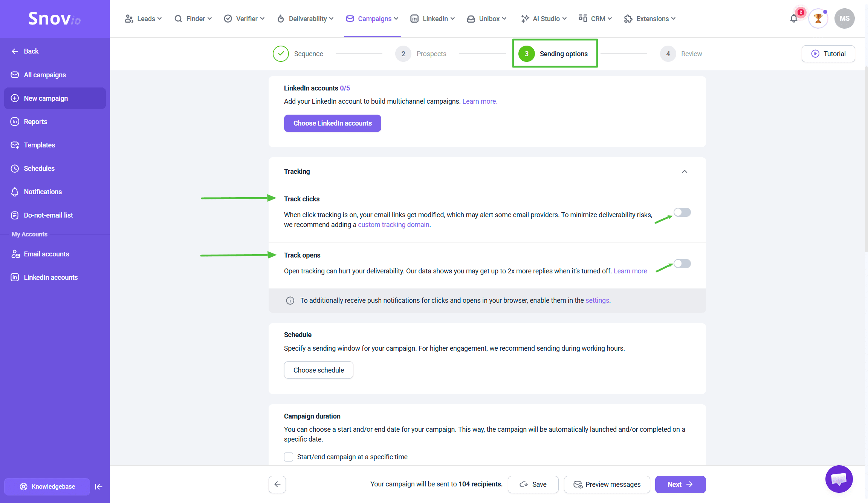Click the completed Sequence step checkmark
The width and height of the screenshot is (868, 503).
[281, 54]
